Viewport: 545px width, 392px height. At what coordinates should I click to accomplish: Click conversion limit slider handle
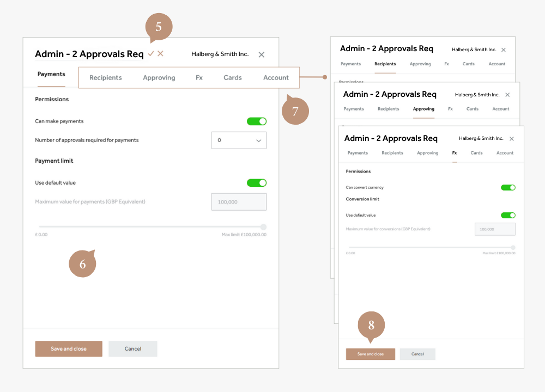(513, 248)
